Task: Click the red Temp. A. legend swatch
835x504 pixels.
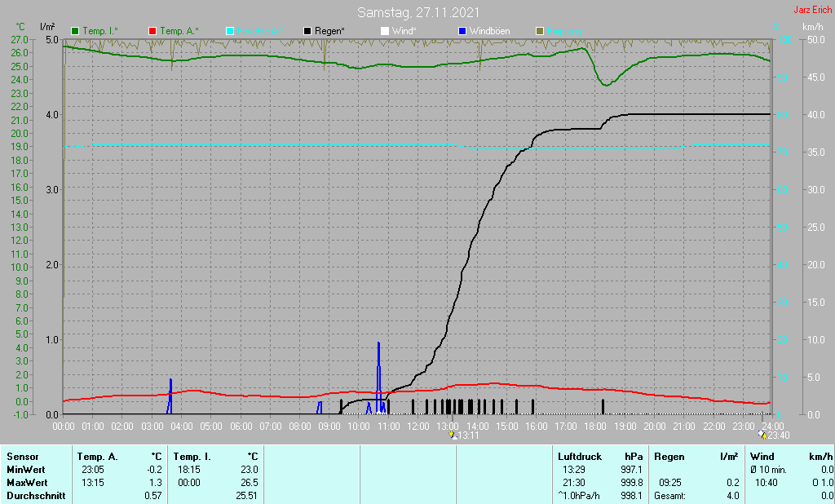Action: pyautogui.click(x=152, y=31)
